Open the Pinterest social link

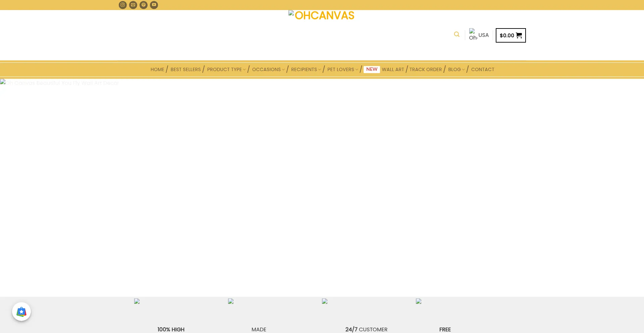pyautogui.click(x=144, y=5)
